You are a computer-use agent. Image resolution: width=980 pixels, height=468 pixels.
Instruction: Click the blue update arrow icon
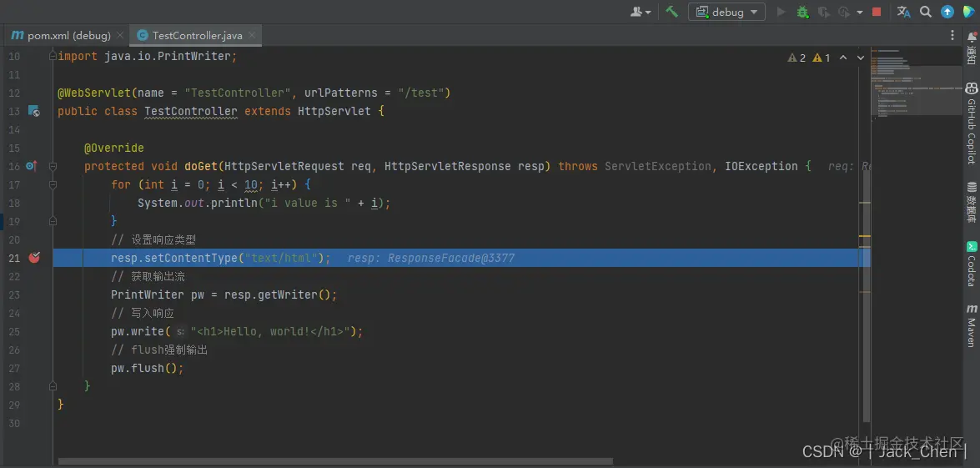click(x=947, y=11)
